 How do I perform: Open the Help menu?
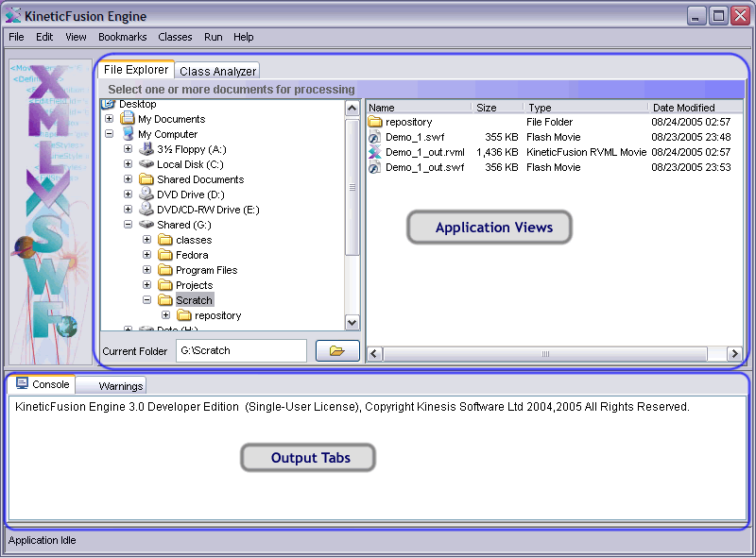point(244,37)
